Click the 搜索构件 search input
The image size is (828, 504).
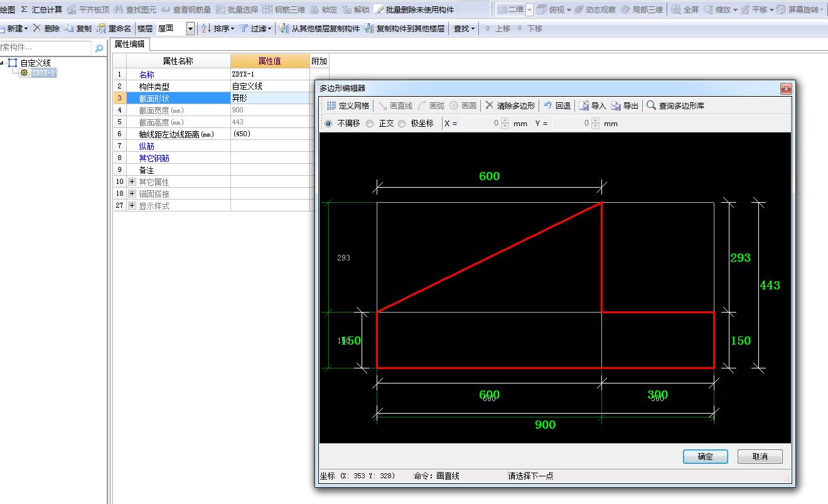(x=46, y=48)
